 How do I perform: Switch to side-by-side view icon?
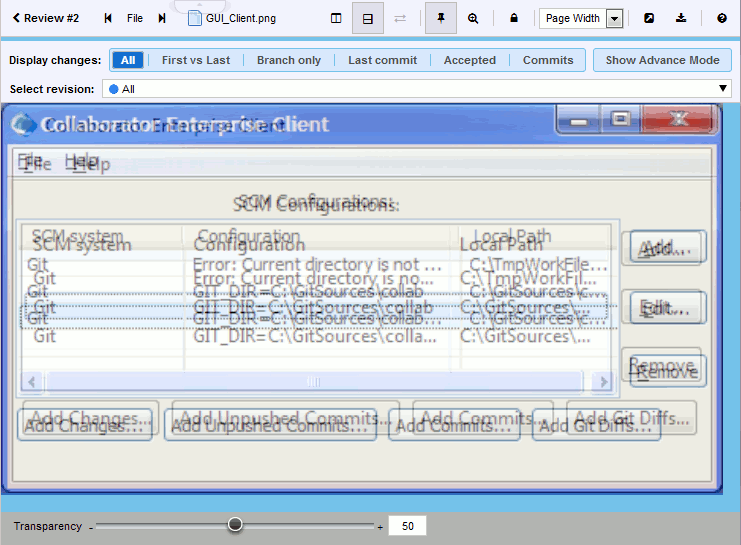tap(336, 18)
